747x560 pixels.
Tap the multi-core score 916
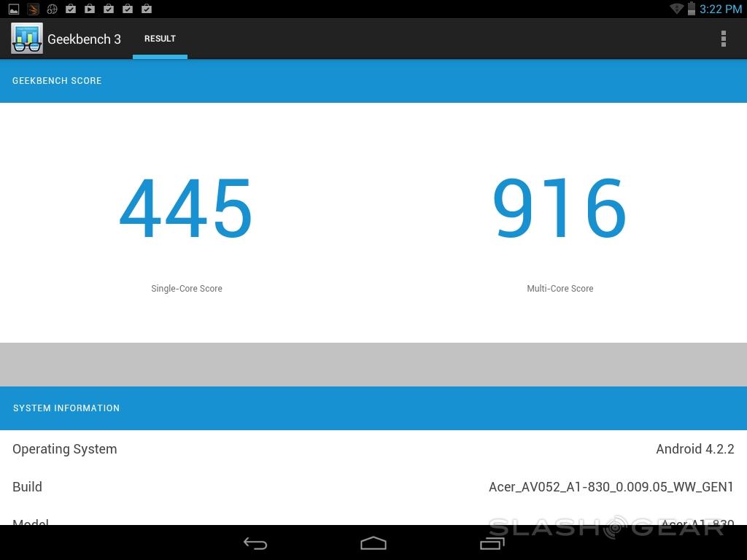[560, 210]
